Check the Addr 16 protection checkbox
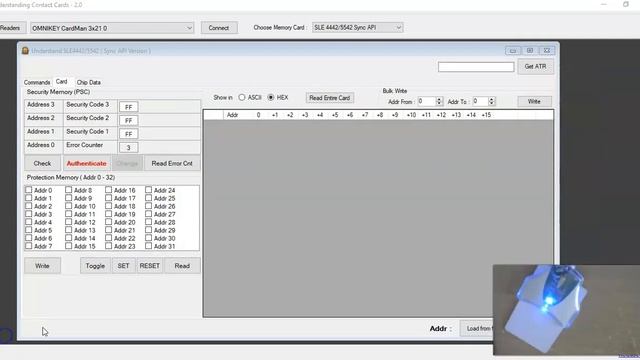The width and height of the screenshot is (640, 360). (x=109, y=190)
